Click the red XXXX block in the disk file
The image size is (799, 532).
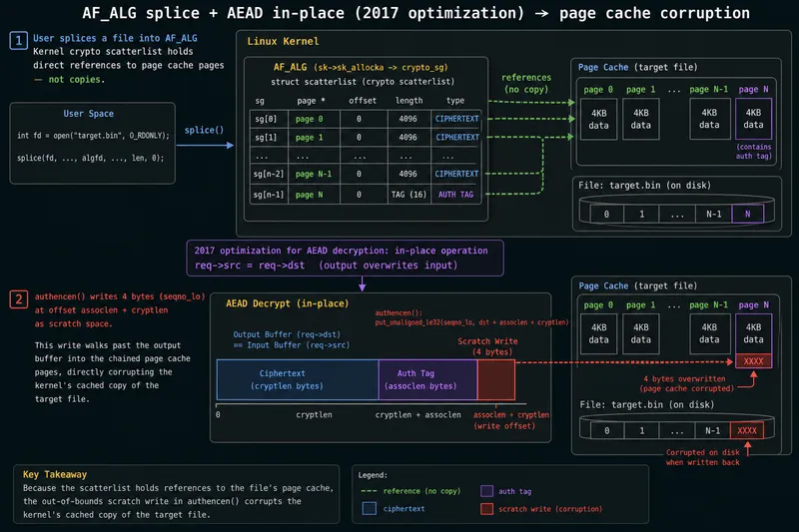tap(746, 430)
